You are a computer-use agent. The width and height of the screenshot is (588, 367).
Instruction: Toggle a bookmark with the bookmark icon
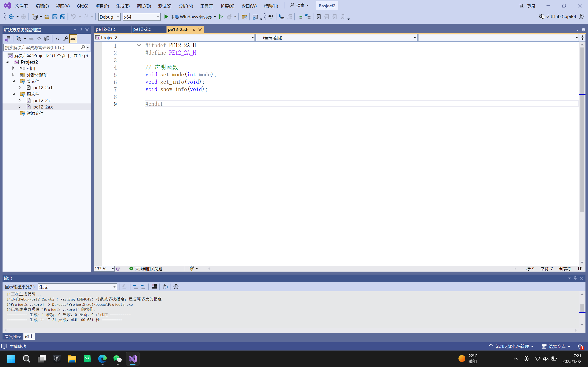[319, 17]
